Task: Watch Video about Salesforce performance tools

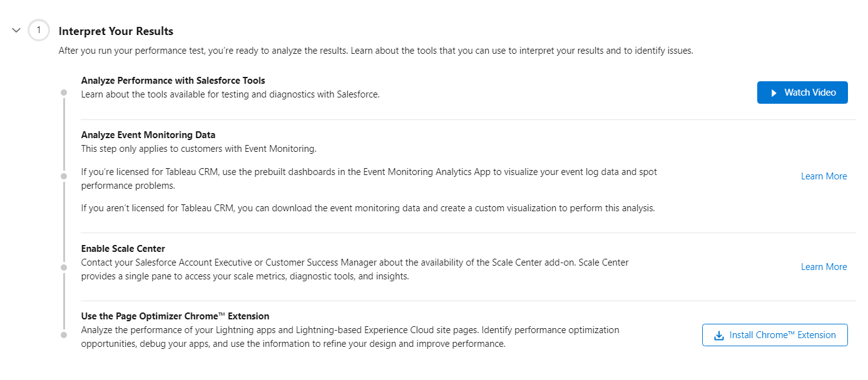Action: click(x=802, y=92)
